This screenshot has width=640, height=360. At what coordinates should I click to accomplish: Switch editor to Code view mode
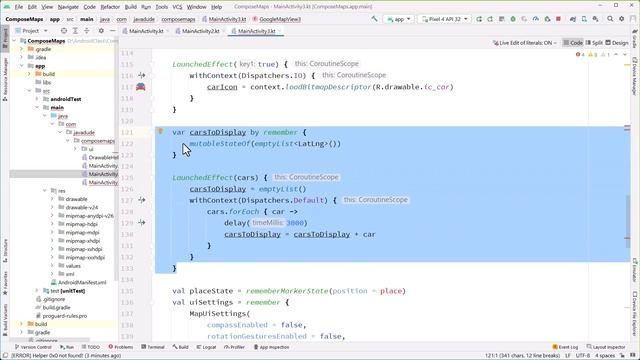(573, 42)
